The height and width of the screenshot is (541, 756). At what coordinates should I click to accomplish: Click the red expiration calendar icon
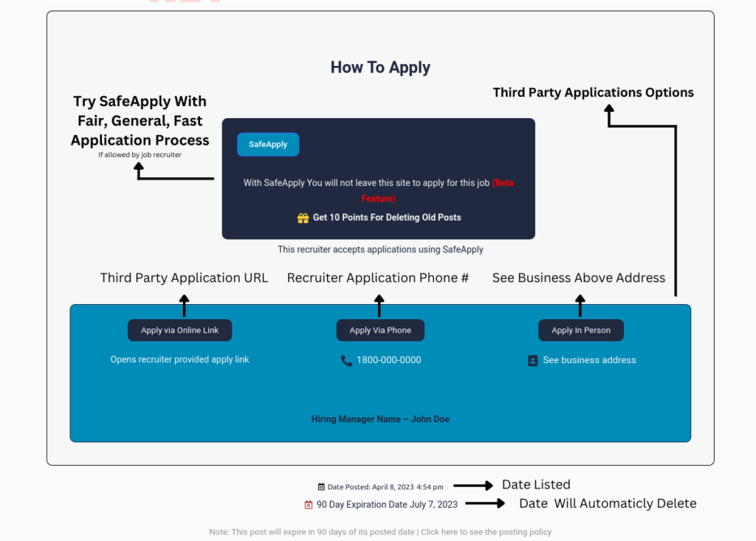click(x=309, y=505)
